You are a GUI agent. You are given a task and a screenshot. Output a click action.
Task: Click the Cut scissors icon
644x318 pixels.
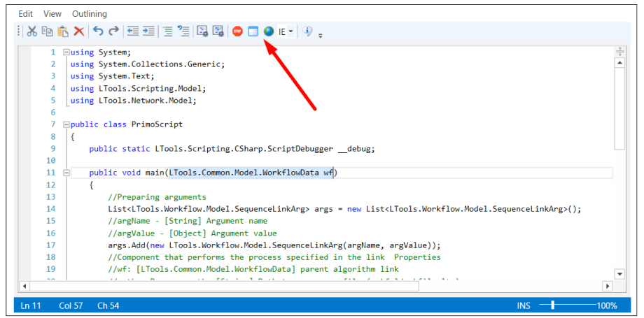[x=32, y=31]
